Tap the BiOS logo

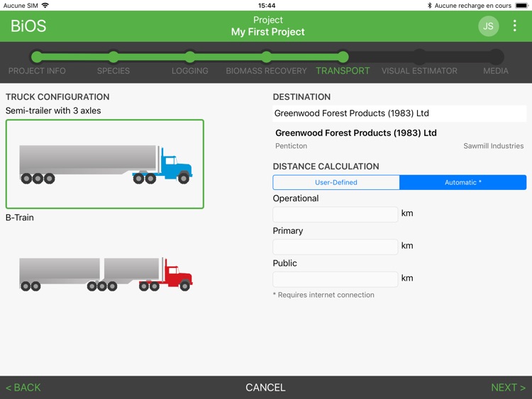click(28, 26)
